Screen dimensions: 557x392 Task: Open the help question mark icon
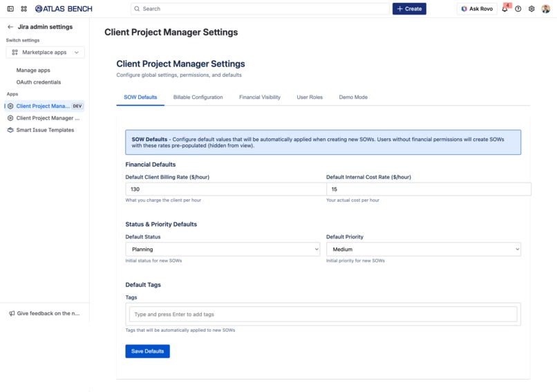click(518, 9)
